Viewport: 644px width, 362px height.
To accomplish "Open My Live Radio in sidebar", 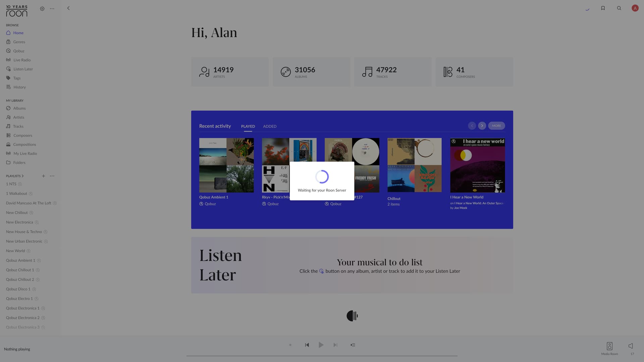I will [21, 154].
